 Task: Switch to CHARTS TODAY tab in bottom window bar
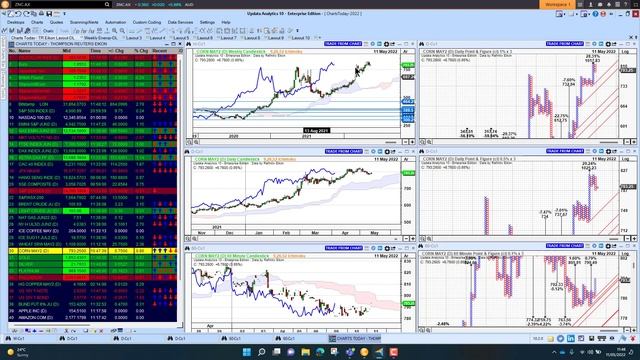(x=355, y=338)
